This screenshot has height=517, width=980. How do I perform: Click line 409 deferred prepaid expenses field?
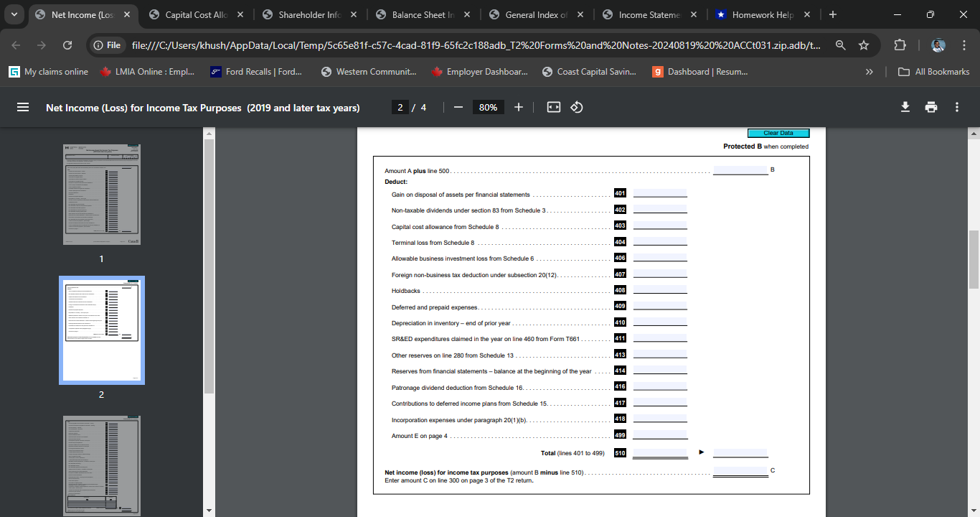coord(660,306)
